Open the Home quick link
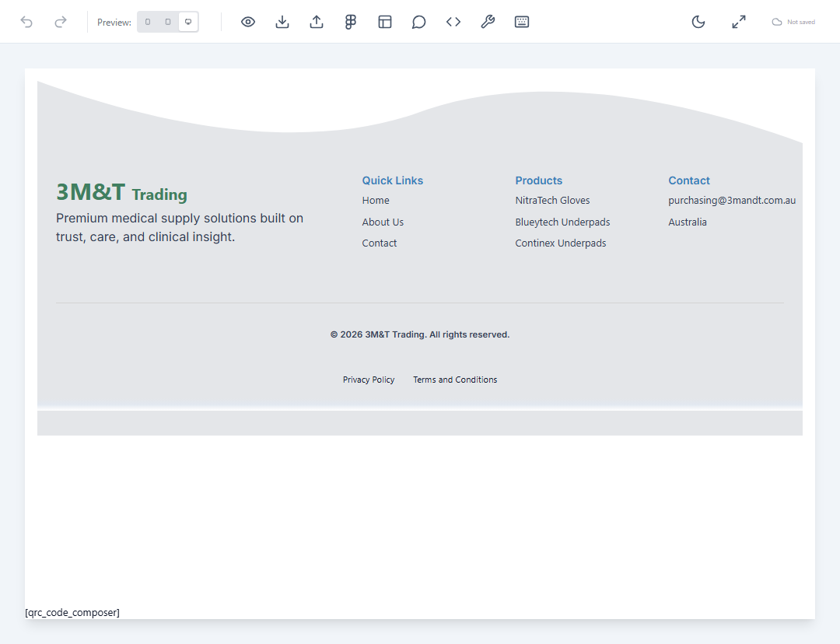Screen dimensions: 840x644 pyautogui.click(x=376, y=201)
